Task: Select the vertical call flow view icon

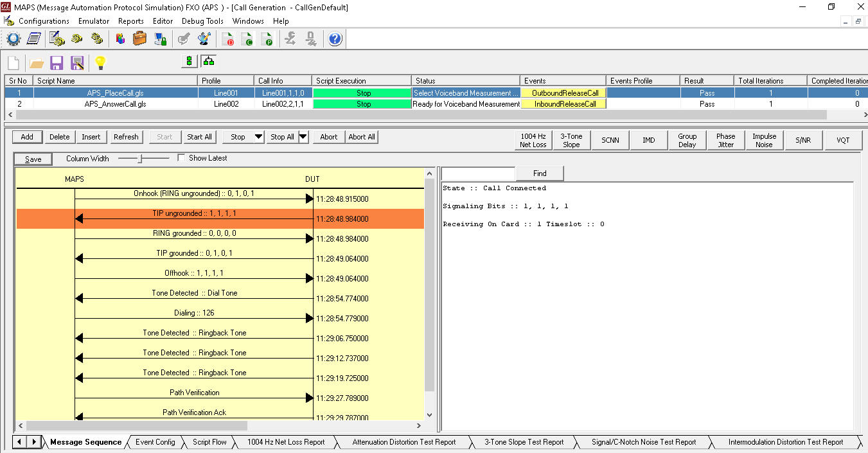Action: click(188, 60)
